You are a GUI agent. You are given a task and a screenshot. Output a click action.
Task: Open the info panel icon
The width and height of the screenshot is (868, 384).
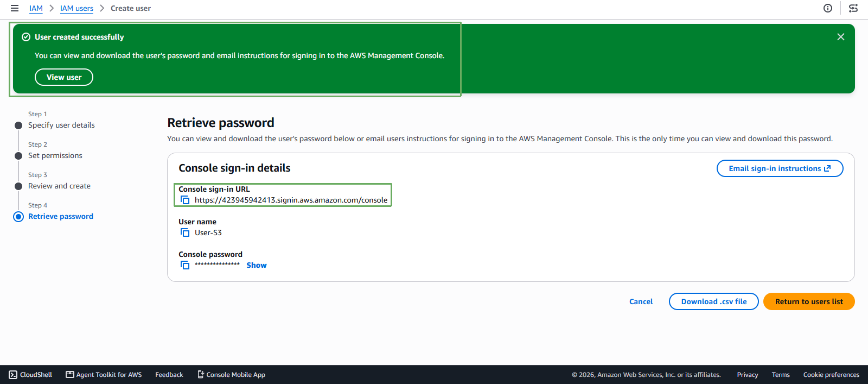828,8
